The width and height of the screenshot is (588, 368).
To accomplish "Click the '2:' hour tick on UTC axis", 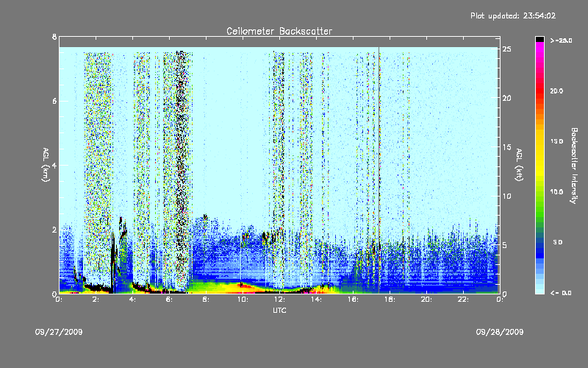I will (x=96, y=300).
